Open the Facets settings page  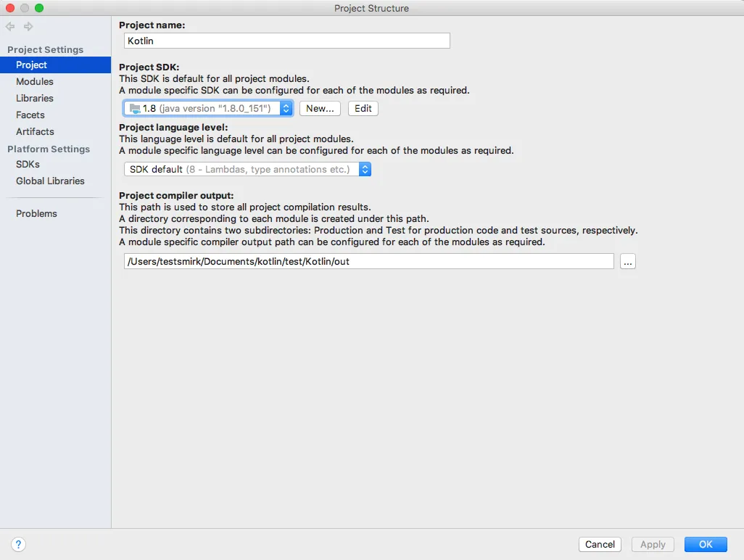coord(30,115)
